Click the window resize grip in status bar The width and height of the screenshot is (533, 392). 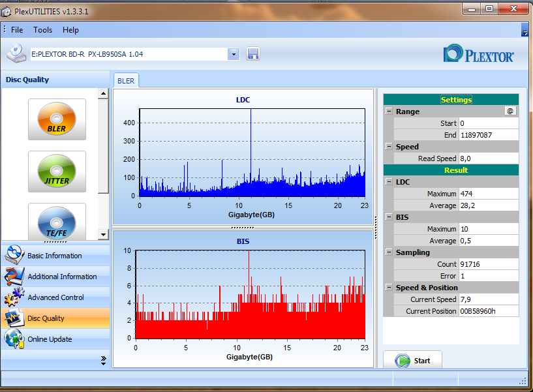pyautogui.click(x=523, y=382)
